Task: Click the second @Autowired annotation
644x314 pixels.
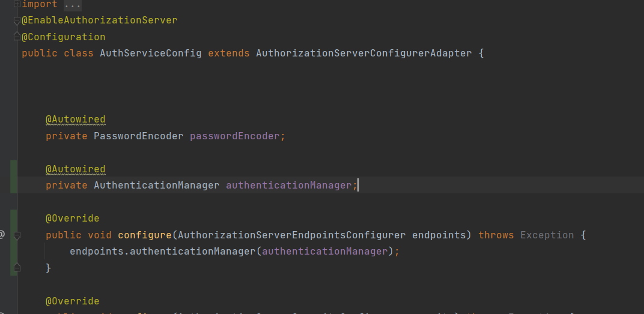Action: [x=75, y=169]
